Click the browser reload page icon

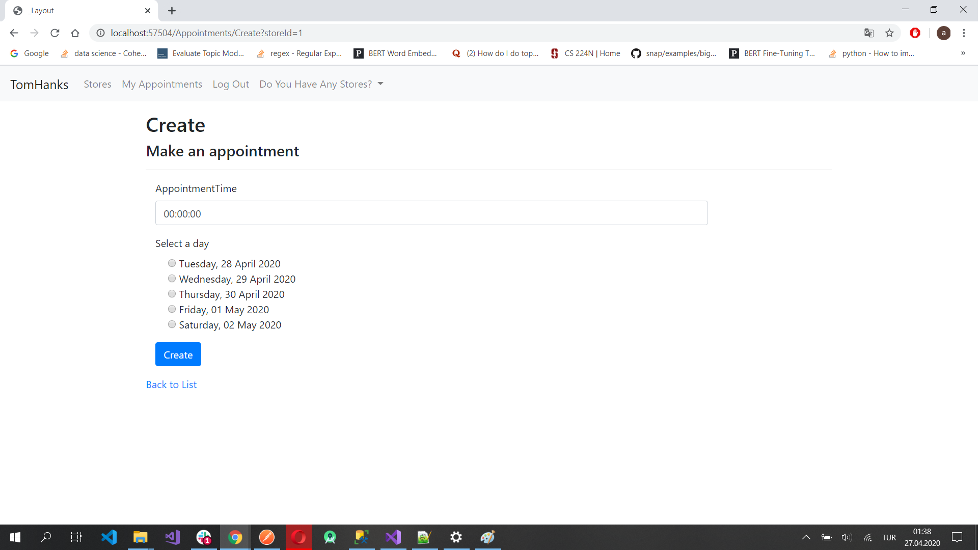click(55, 33)
